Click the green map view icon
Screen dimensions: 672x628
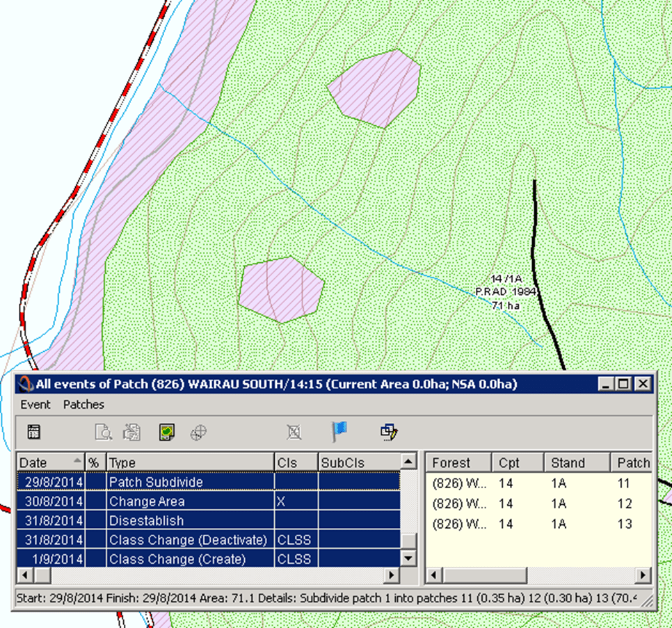tap(166, 432)
